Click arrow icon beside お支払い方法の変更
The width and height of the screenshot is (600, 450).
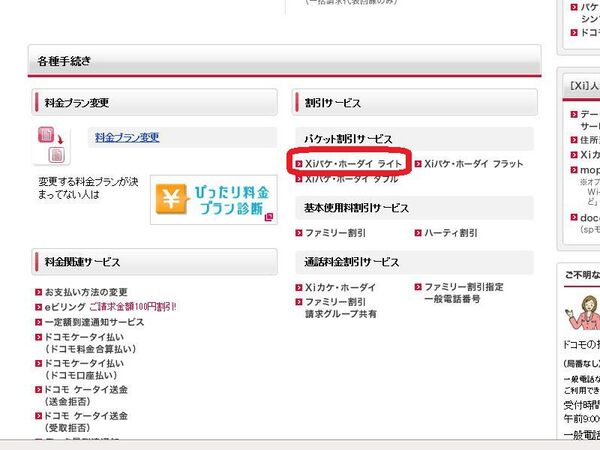click(38, 292)
